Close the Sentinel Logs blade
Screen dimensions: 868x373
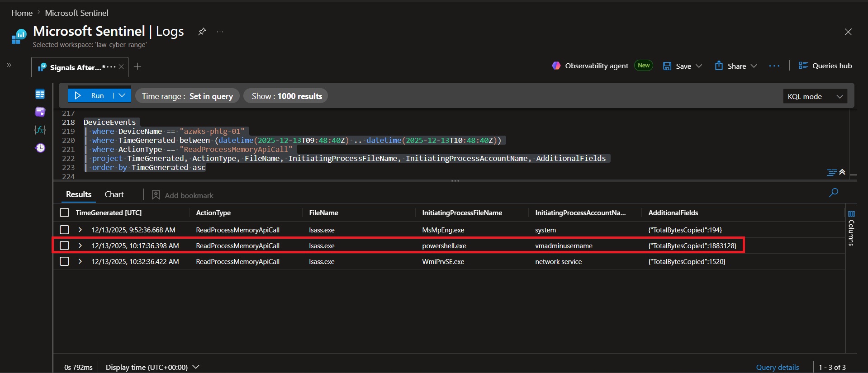click(x=848, y=32)
